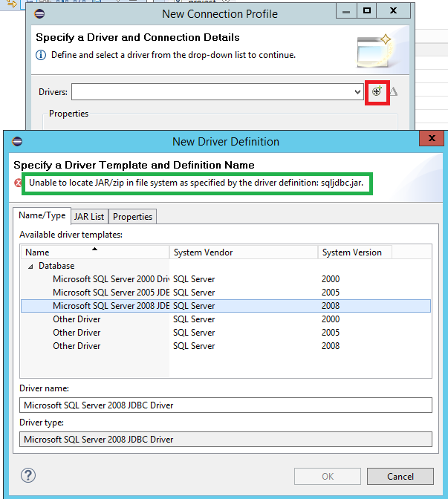Close the New Driver Definition dialog

(430, 140)
